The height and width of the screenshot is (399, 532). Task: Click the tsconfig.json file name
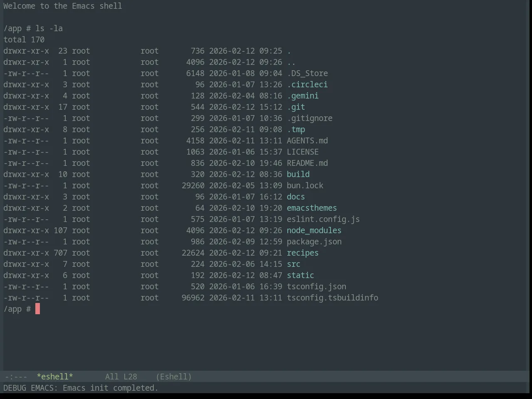[316, 286]
